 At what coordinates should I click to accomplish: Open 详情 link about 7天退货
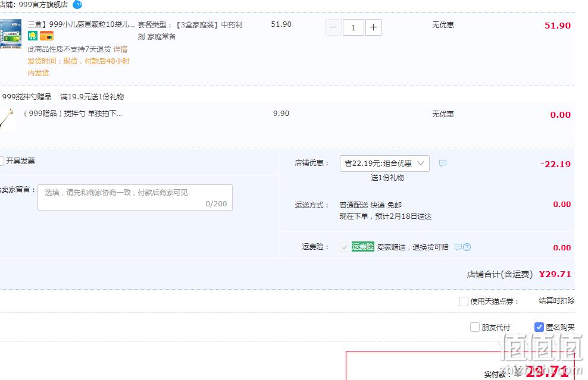coord(120,49)
